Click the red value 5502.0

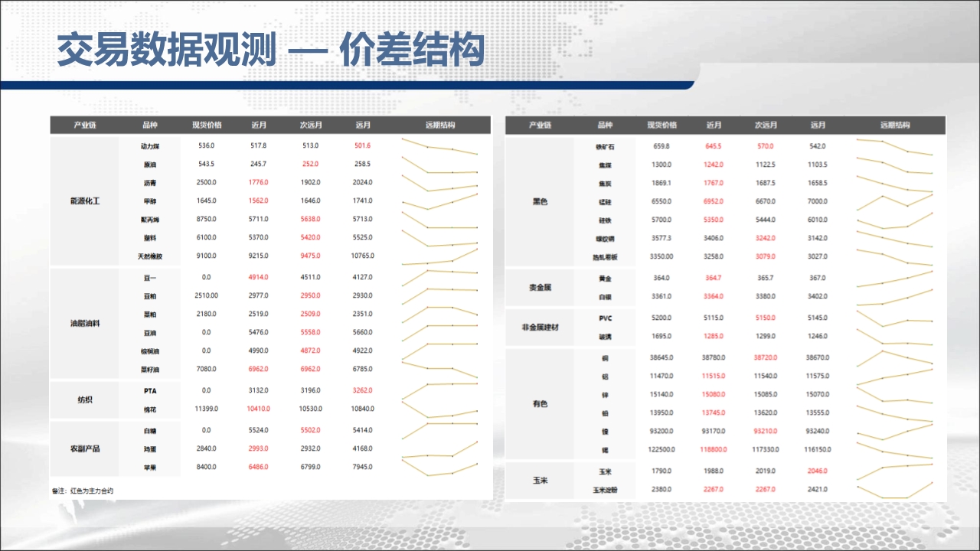(x=310, y=430)
